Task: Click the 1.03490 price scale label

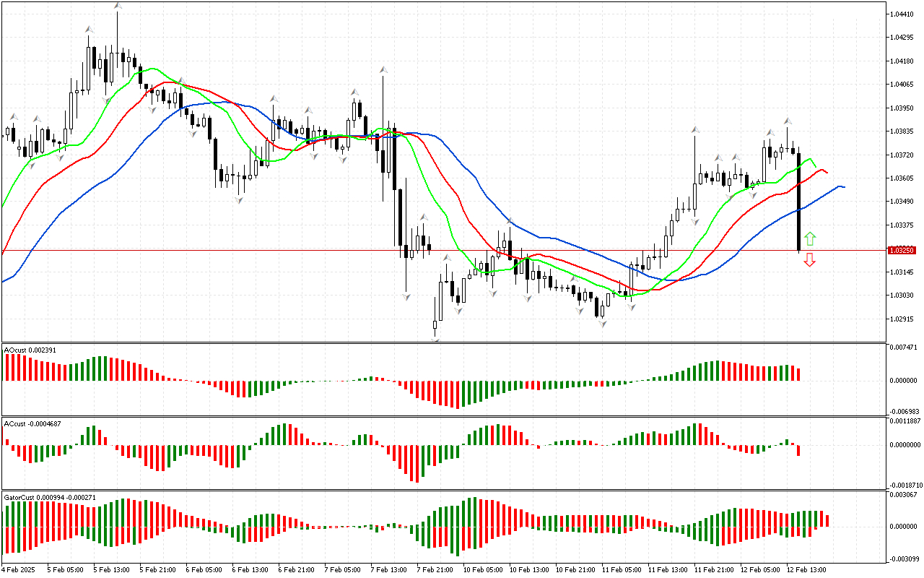Action: tap(901, 202)
